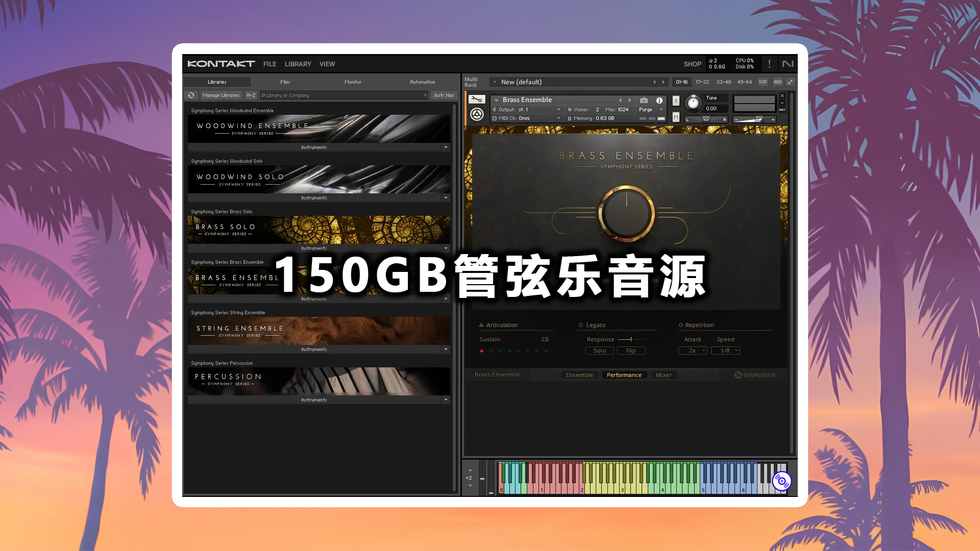Toggle the Articulation on/off radio button
The height and width of the screenshot is (551, 980).
480,325
